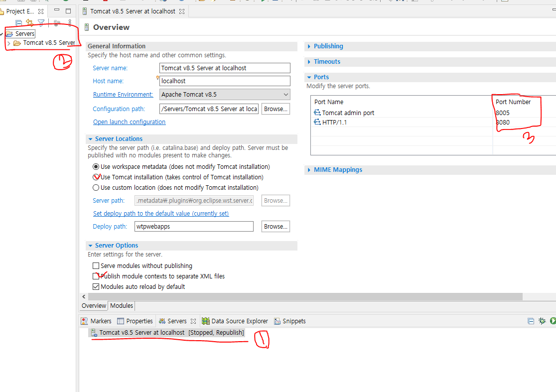Maximize the Project Explorer panel
The width and height of the screenshot is (556, 392).
tap(68, 10)
